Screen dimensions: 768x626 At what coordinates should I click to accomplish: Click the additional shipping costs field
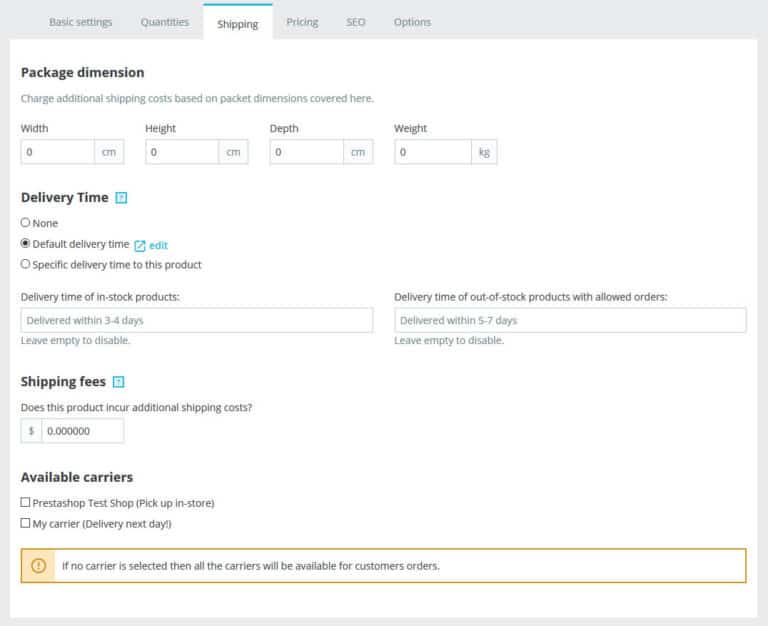point(82,431)
